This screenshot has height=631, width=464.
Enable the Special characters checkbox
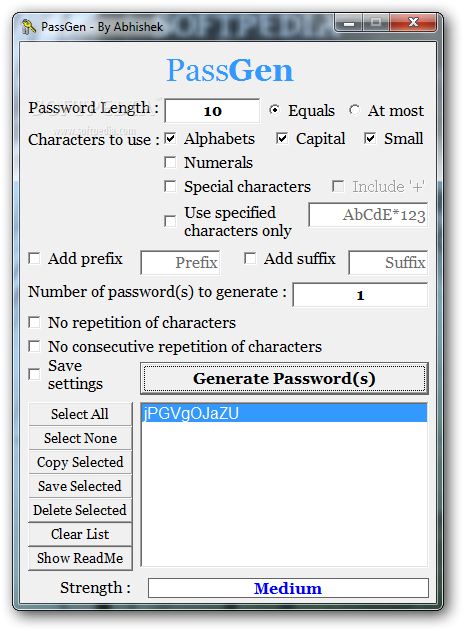click(x=170, y=186)
